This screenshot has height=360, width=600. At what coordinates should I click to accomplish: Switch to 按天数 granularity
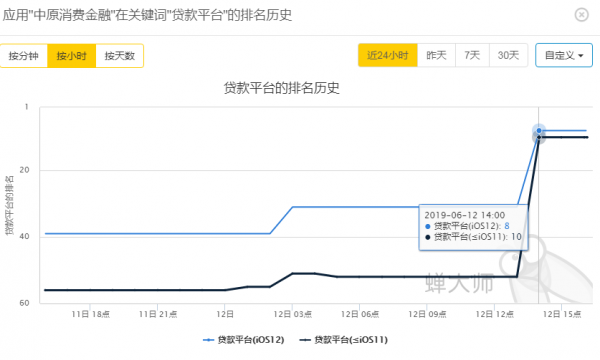coord(119,56)
